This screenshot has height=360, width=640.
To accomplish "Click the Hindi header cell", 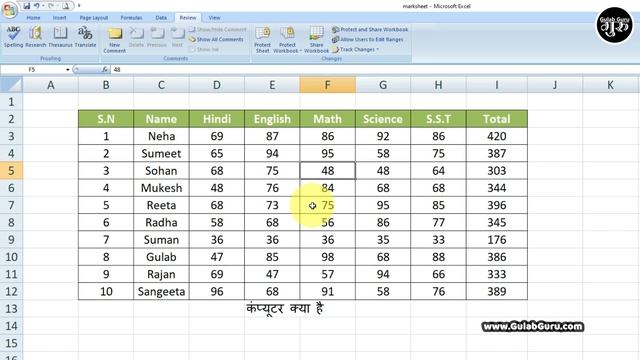I will click(x=217, y=119).
